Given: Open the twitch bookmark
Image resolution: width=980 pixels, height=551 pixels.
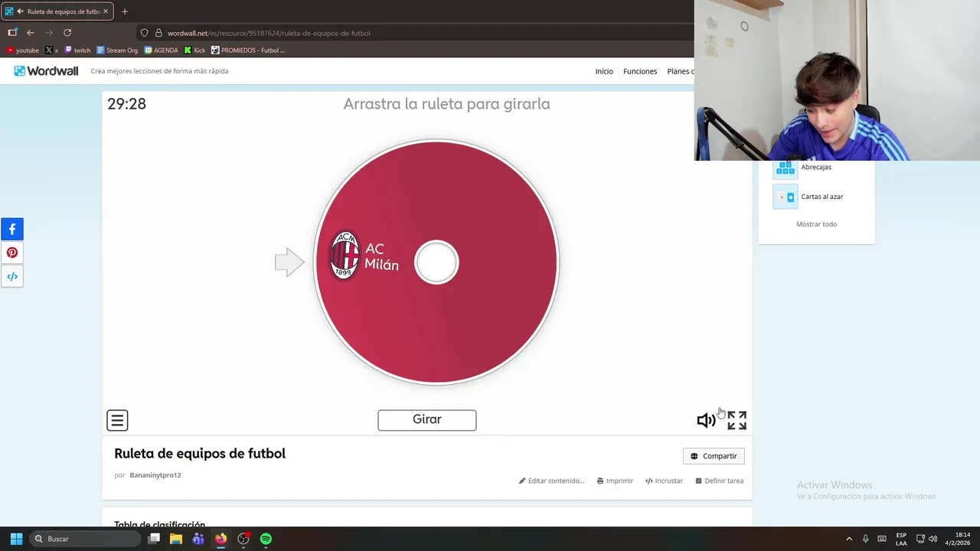Looking at the screenshot, I should [77, 51].
